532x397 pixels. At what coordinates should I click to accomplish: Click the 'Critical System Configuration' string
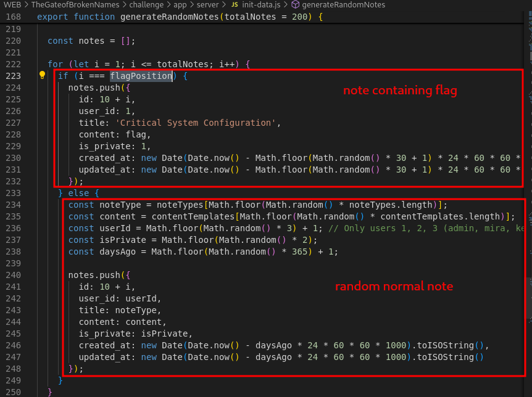click(x=194, y=123)
